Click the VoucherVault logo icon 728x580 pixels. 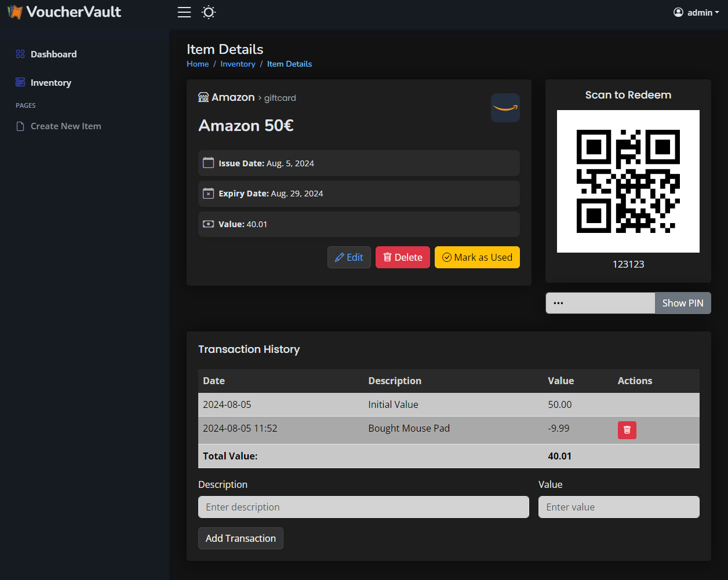click(x=15, y=12)
